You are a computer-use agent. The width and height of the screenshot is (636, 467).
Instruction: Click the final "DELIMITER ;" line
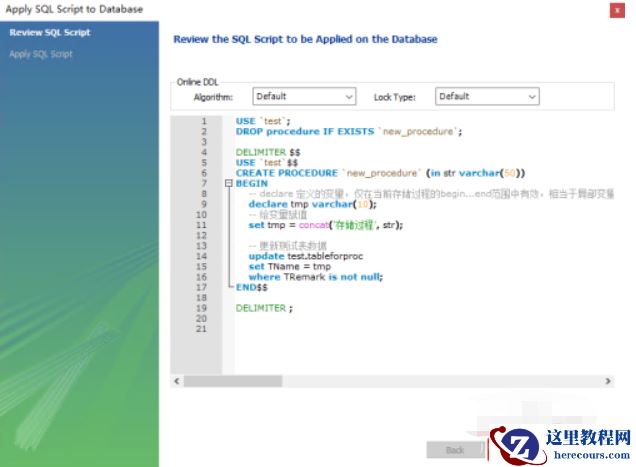tap(264, 308)
